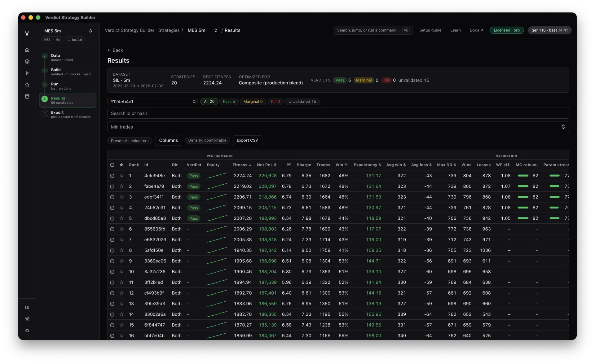Select the Kill 0 filter tab
This screenshot has height=364, width=595.
coord(275,102)
